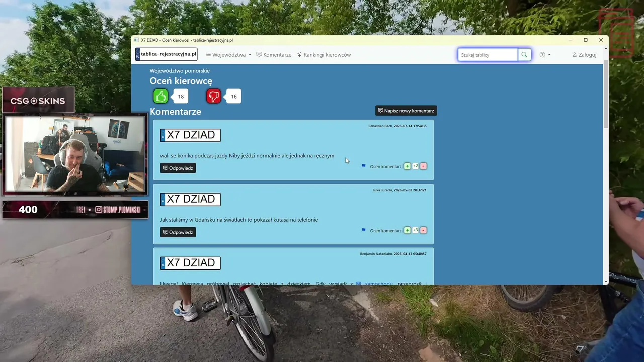Screen dimensions: 644x362
Task: Open X7 DZIAD plate in Benjamin Nataniahu's comment
Action: (x=190, y=263)
